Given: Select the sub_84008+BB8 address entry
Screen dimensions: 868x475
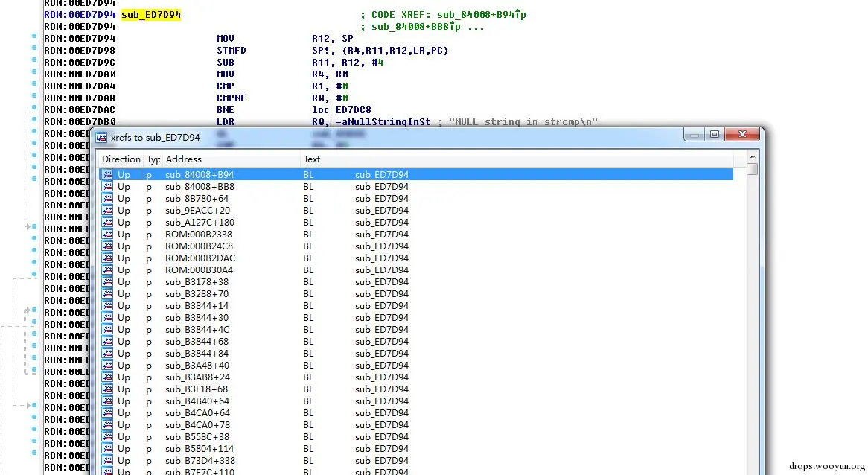Looking at the screenshot, I should 200,187.
